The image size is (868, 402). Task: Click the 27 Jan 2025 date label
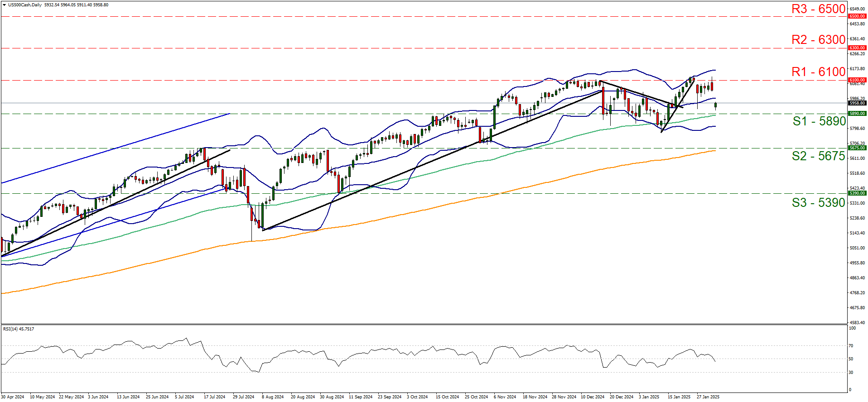tap(708, 397)
